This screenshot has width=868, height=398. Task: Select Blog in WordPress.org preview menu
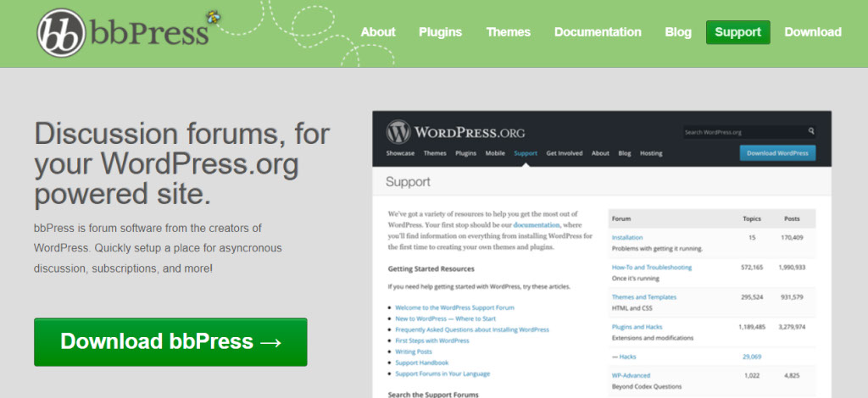pyautogui.click(x=625, y=153)
